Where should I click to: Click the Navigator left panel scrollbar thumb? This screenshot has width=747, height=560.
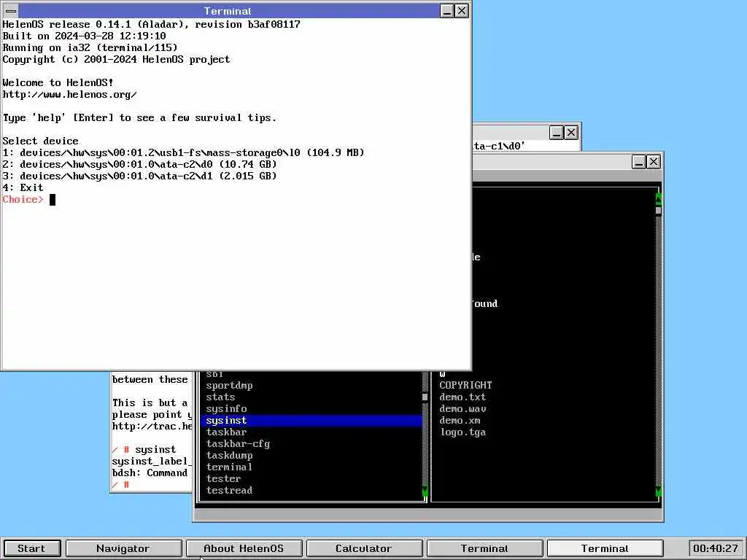coord(425,397)
